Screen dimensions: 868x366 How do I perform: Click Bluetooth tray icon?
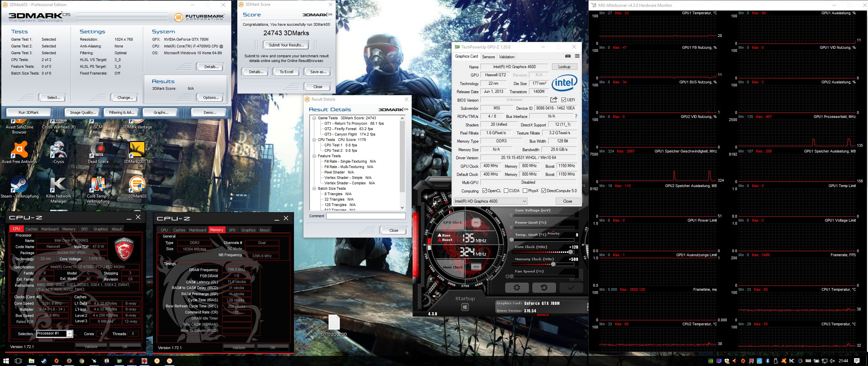coord(768,361)
